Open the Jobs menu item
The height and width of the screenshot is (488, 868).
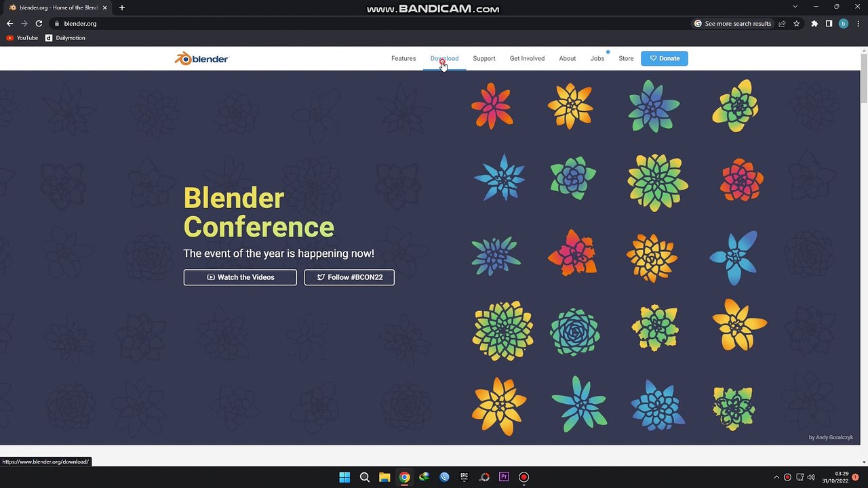coord(597,58)
